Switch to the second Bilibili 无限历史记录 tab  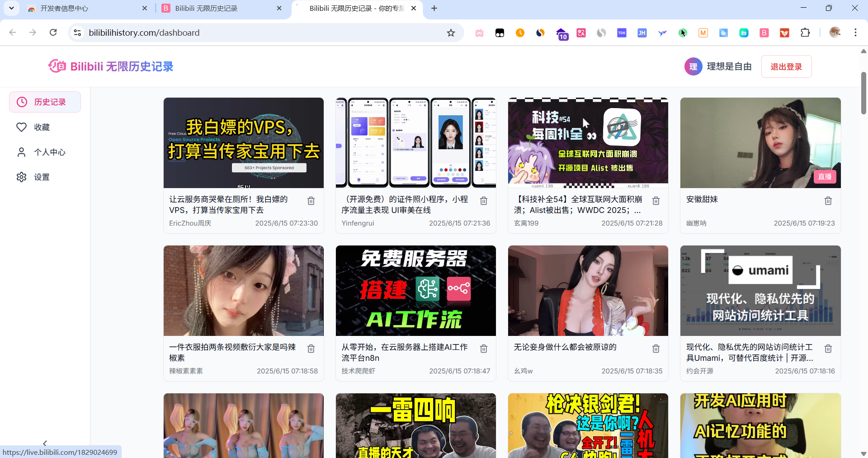[x=222, y=8]
